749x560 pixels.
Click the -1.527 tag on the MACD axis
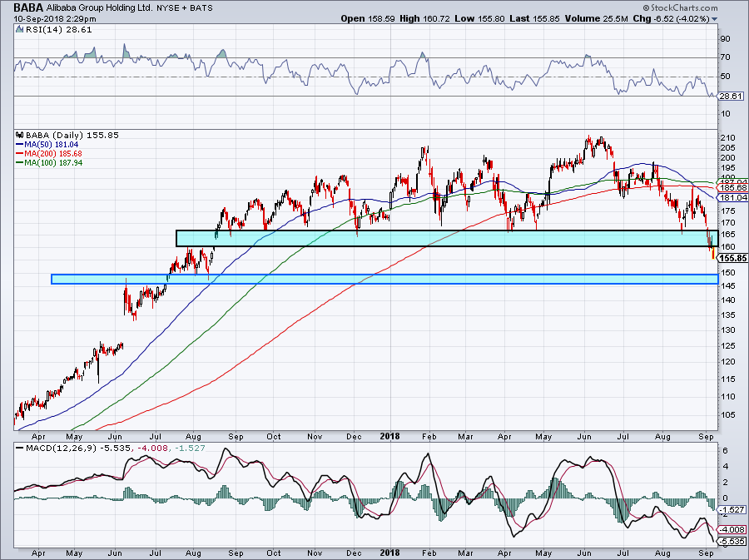tap(732, 509)
